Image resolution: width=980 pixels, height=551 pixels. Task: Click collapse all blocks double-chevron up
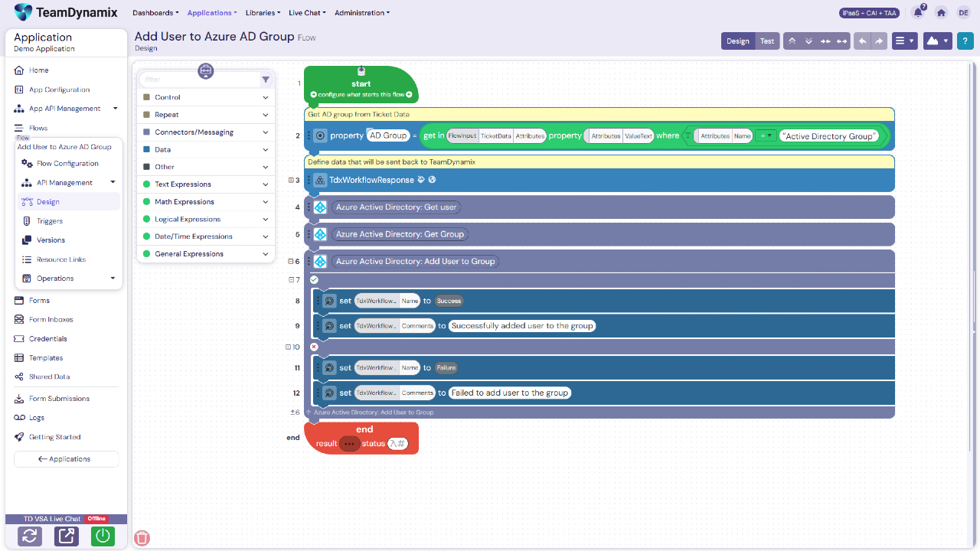pyautogui.click(x=792, y=41)
